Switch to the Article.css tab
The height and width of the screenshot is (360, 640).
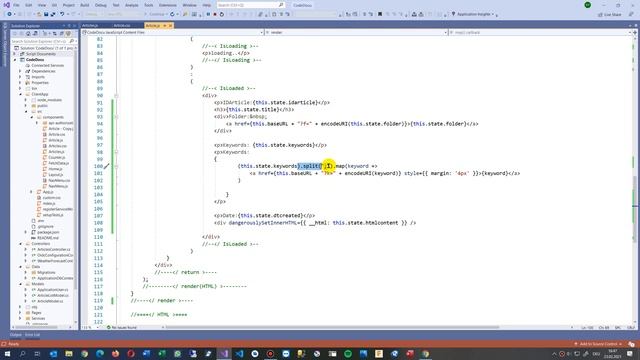click(x=122, y=26)
